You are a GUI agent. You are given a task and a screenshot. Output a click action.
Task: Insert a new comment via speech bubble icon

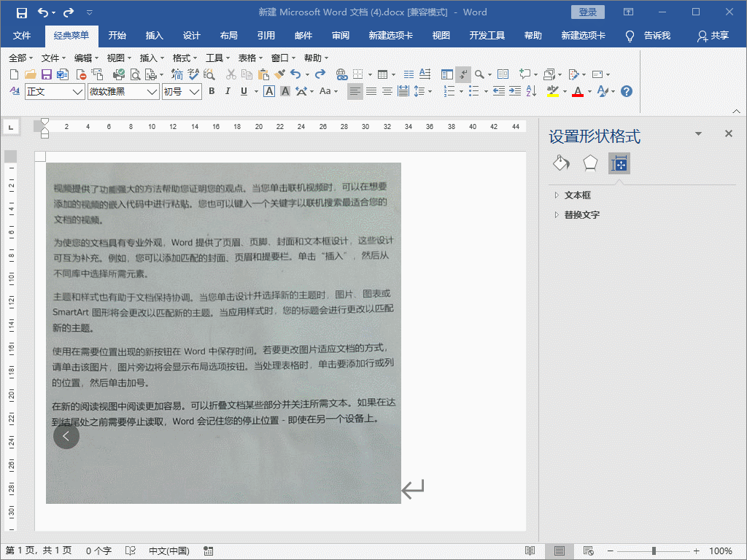coord(525,74)
